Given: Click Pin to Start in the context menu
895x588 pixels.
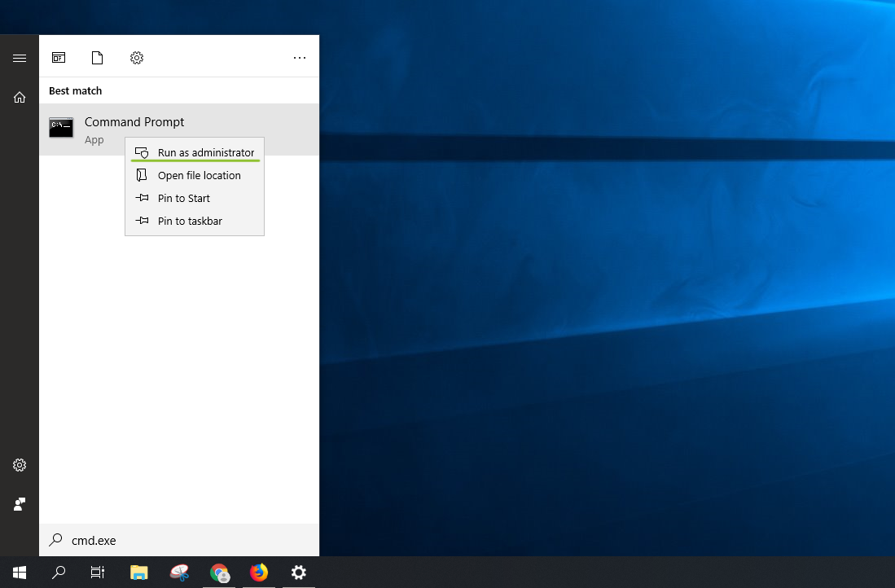Looking at the screenshot, I should [x=183, y=198].
